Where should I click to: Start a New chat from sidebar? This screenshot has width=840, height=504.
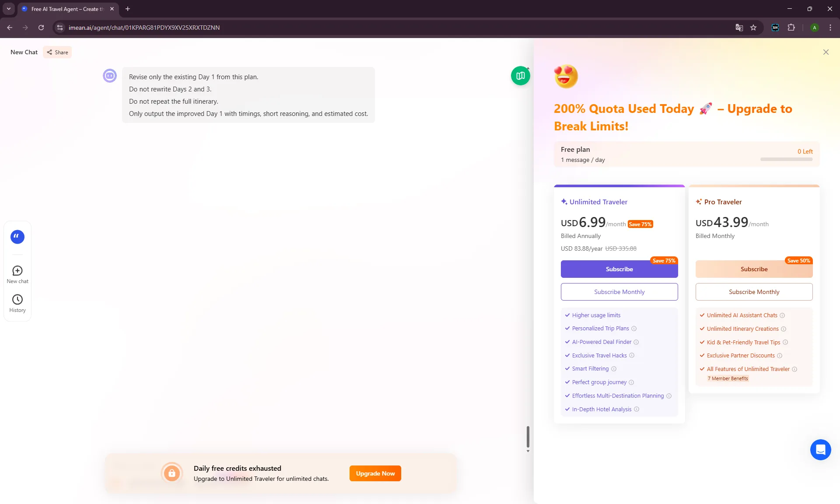pyautogui.click(x=17, y=275)
